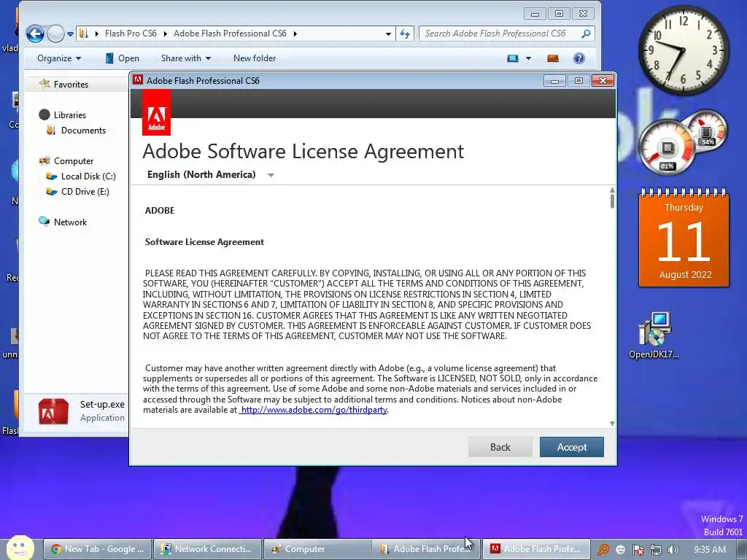Viewport: 747px width, 560px height.
Task: Click Adobe Flash Professional CS6 breadcrumb
Action: pos(230,34)
